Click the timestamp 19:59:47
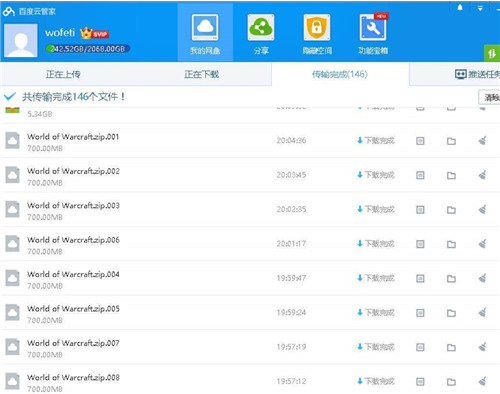The width and height of the screenshot is (500, 394). (291, 278)
